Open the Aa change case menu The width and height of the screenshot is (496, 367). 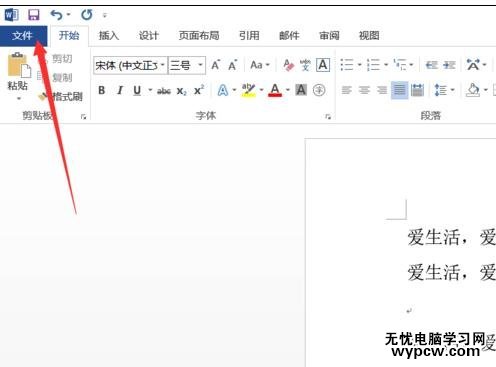(x=260, y=65)
